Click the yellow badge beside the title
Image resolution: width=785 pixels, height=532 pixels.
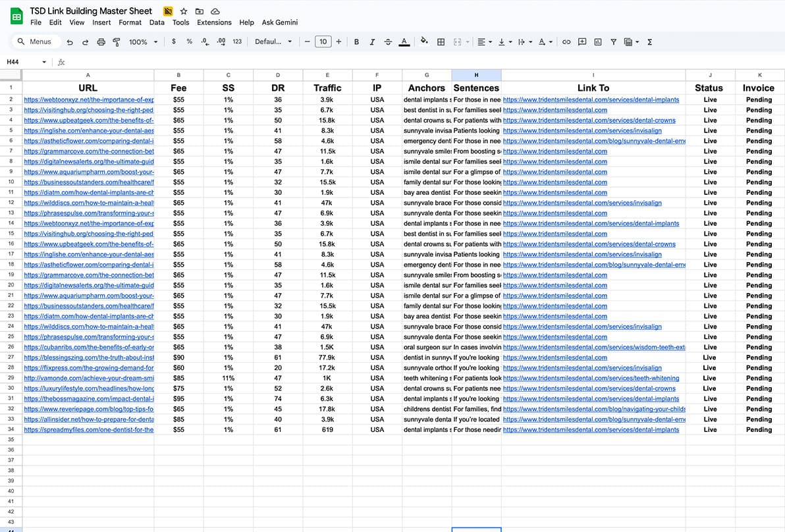coord(168,11)
